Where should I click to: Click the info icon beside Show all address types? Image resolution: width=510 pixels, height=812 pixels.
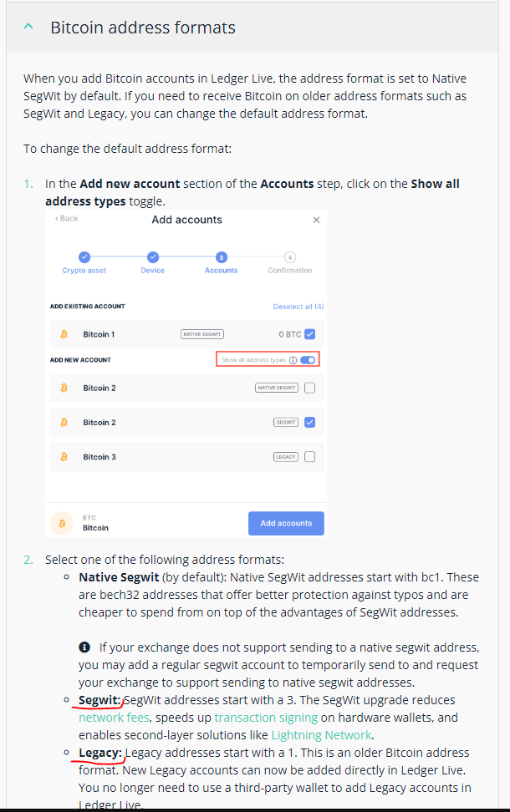(x=293, y=360)
